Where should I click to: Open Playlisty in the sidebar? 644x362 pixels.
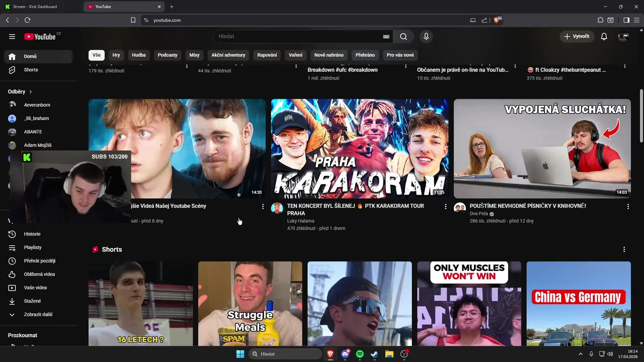click(x=38, y=248)
